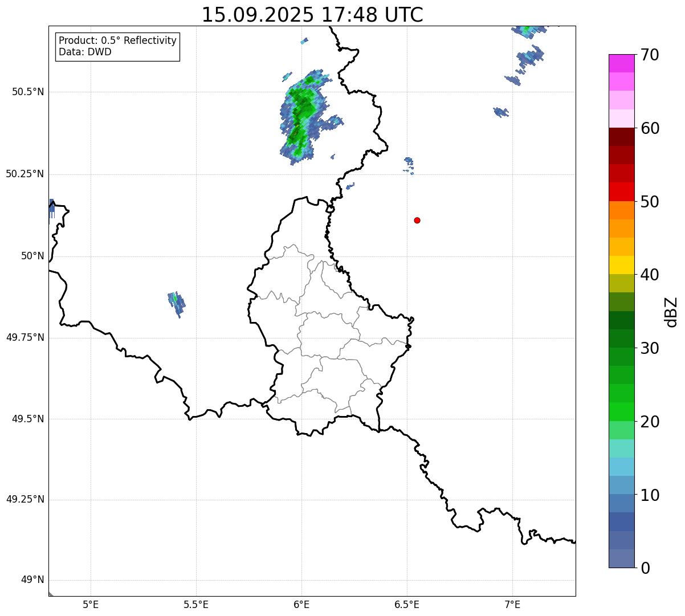Click the small echo near 6.95°E 50.45°N
The width and height of the screenshot is (685, 616).
click(x=501, y=112)
